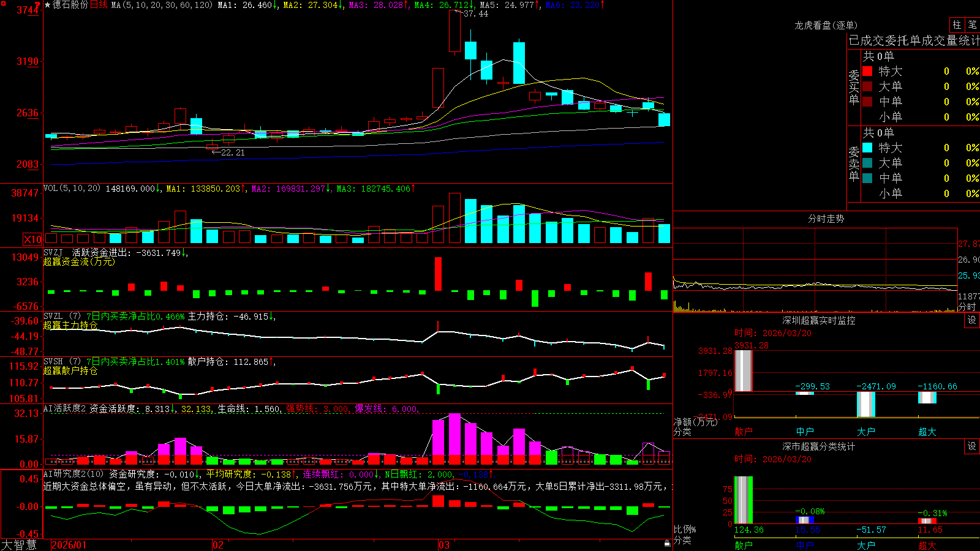
Task: Click the 大智慧 logo at bottom-left
Action: point(19,545)
